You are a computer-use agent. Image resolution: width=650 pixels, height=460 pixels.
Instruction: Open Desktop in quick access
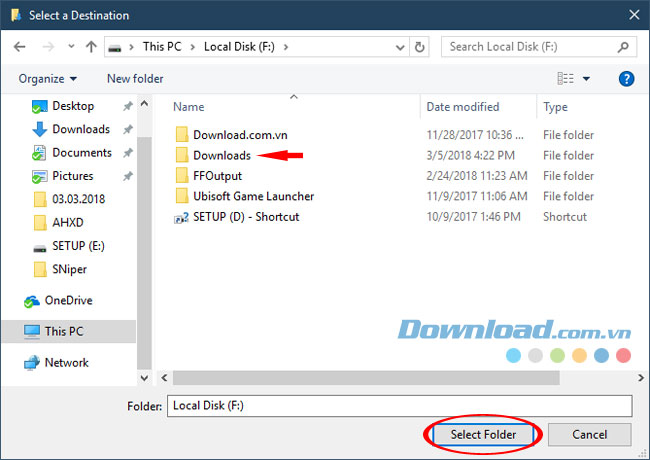[73, 106]
